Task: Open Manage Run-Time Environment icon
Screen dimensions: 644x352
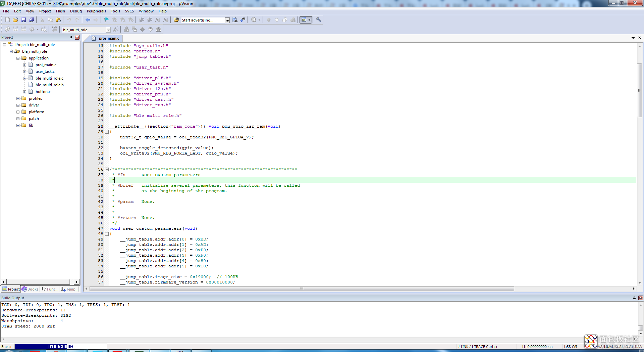Action: pyautogui.click(x=142, y=30)
